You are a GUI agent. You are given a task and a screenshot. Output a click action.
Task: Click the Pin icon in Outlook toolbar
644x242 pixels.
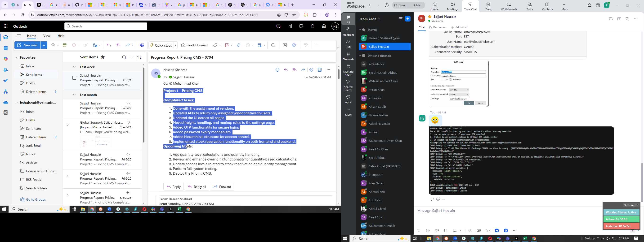[x=238, y=45]
